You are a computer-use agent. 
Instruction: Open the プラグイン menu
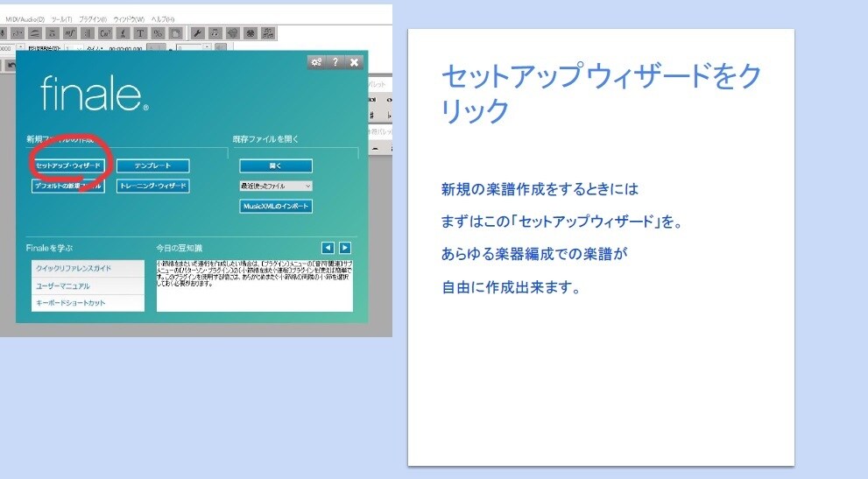pos(93,19)
